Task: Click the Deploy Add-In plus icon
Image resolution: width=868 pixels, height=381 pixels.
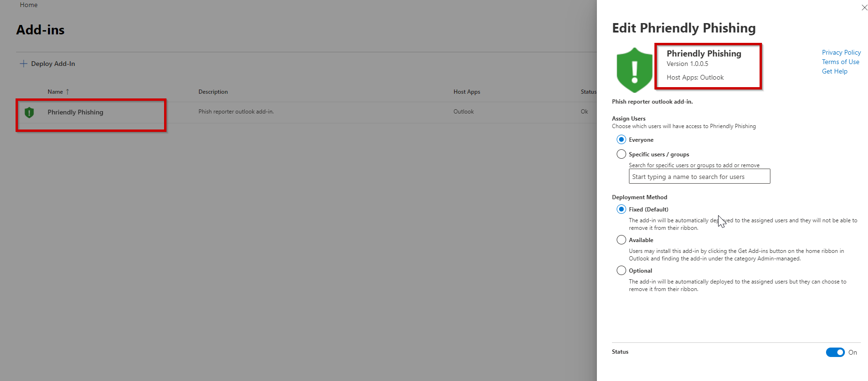Action: tap(23, 64)
